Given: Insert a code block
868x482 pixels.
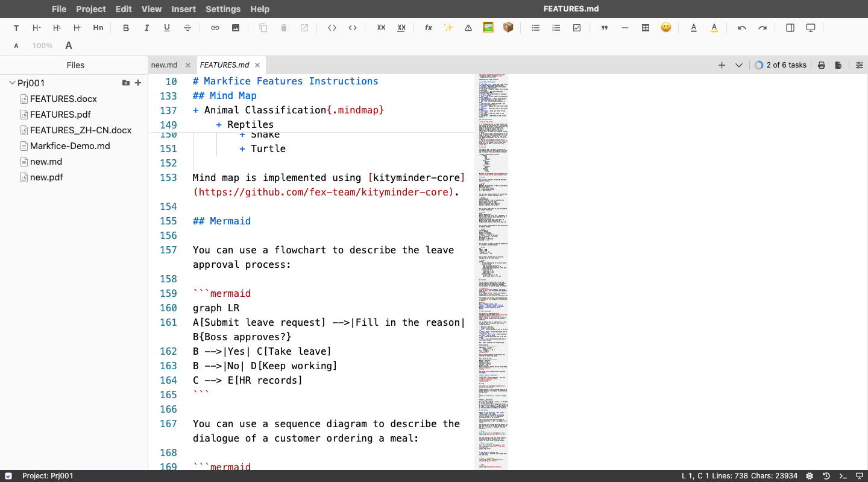Looking at the screenshot, I should [x=332, y=28].
